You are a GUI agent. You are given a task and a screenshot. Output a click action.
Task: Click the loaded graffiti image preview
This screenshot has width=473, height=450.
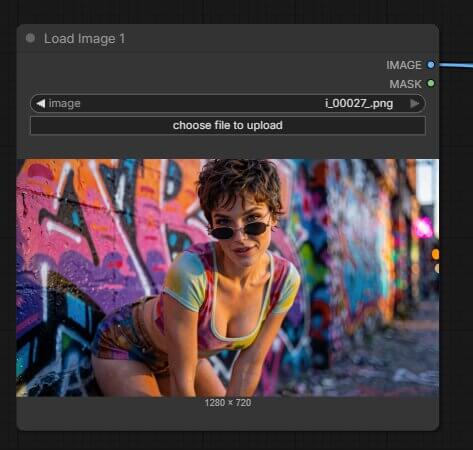228,278
